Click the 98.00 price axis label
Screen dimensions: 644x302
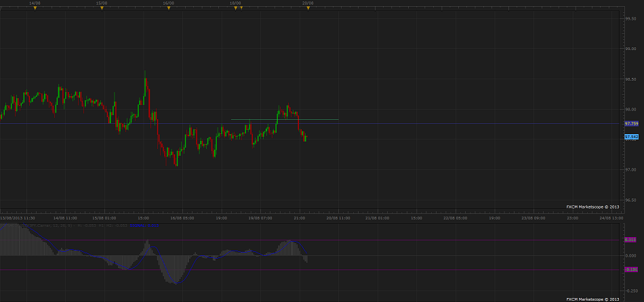[630, 109]
